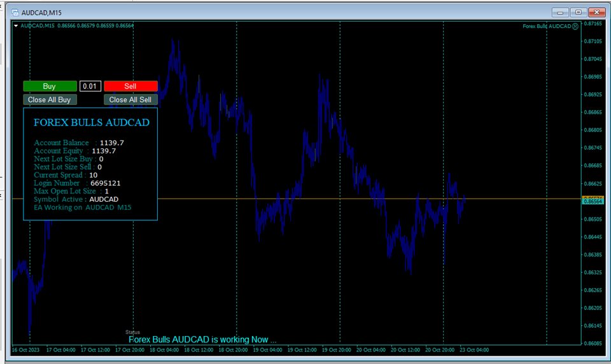611x364 pixels.
Task: Click the Login Number 6695121
Action: pyautogui.click(x=105, y=183)
